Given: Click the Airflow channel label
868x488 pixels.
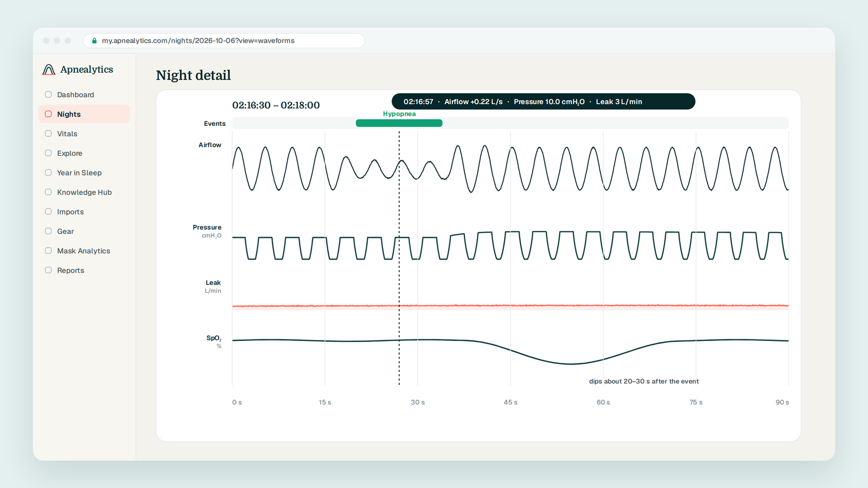Looking at the screenshot, I should [x=210, y=145].
